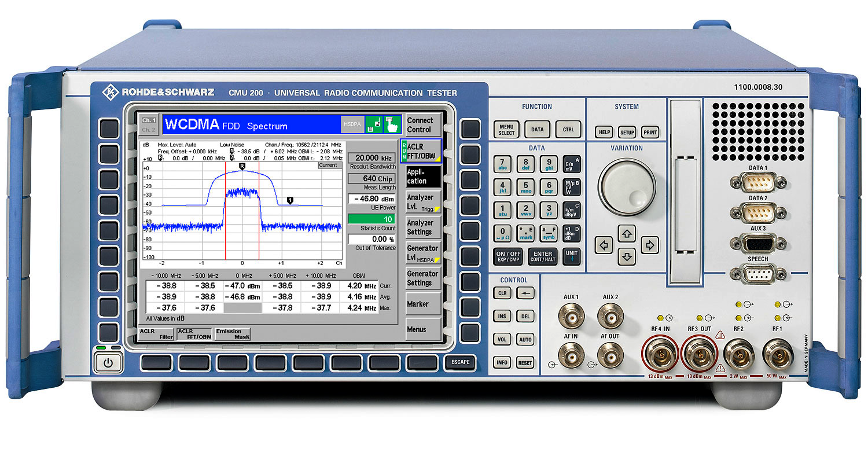Image resolution: width=868 pixels, height=463 pixels.
Task: Switch to the ACLR Filter tab
Action: 156,334
